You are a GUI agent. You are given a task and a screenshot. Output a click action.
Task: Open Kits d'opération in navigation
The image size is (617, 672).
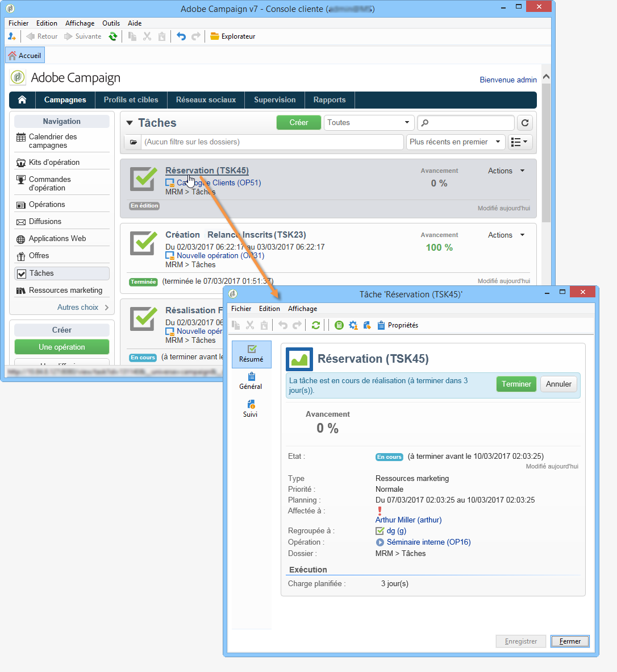62,163
